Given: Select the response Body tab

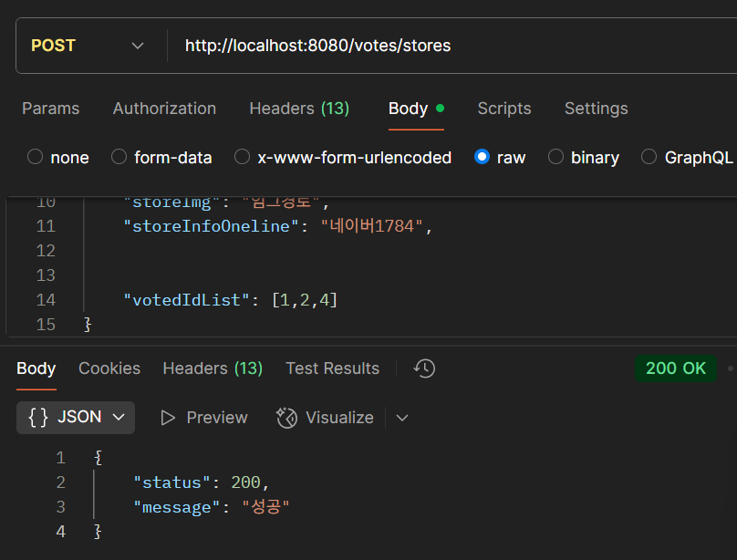Looking at the screenshot, I should point(36,368).
